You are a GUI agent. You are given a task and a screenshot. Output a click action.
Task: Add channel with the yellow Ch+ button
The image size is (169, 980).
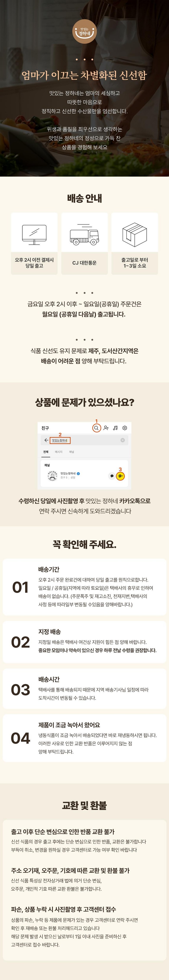tap(120, 476)
